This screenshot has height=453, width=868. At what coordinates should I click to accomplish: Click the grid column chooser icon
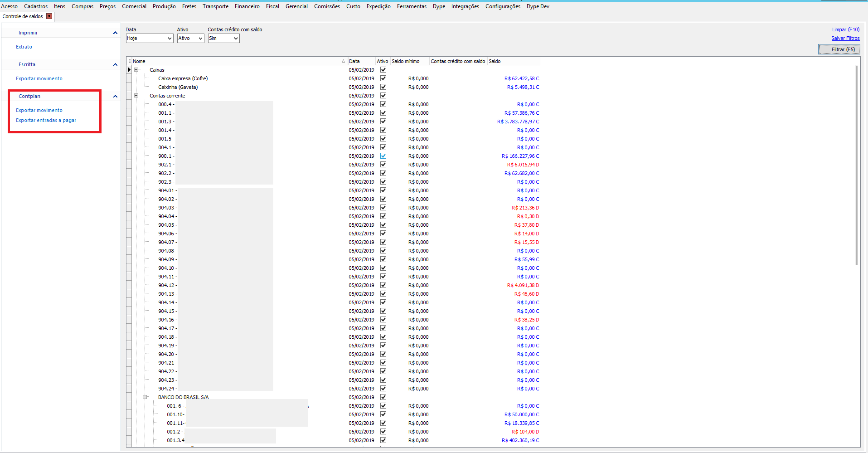[x=129, y=61]
